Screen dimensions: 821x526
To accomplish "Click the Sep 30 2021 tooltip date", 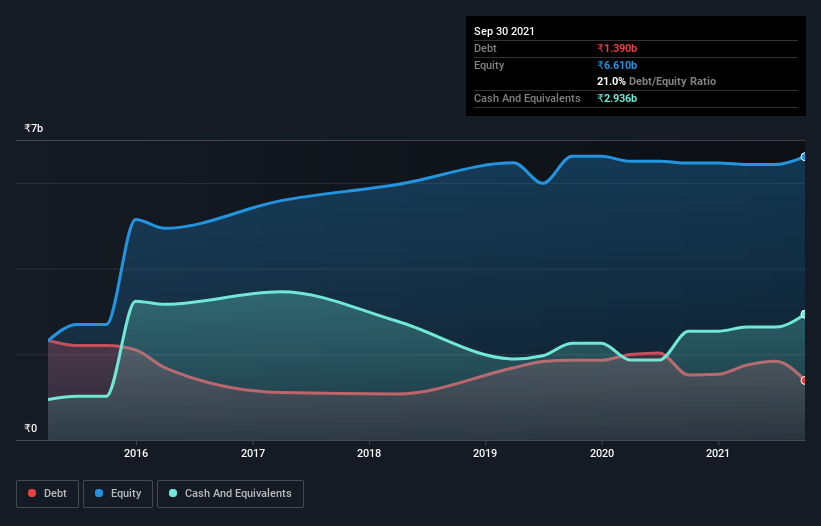I will [504, 31].
